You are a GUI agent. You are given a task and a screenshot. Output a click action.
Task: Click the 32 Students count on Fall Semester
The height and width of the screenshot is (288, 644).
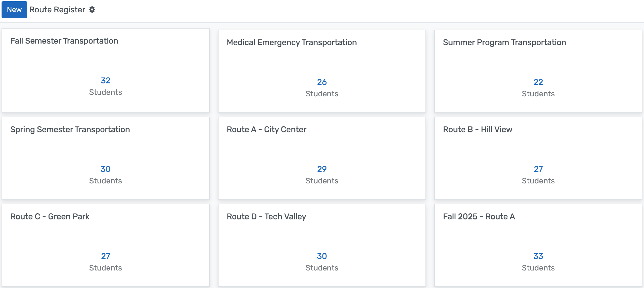(106, 80)
